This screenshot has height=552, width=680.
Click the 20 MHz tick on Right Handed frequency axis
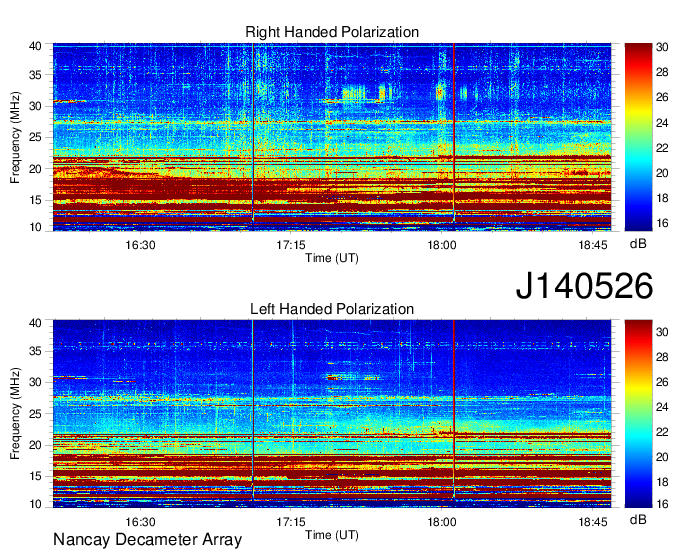coord(35,169)
